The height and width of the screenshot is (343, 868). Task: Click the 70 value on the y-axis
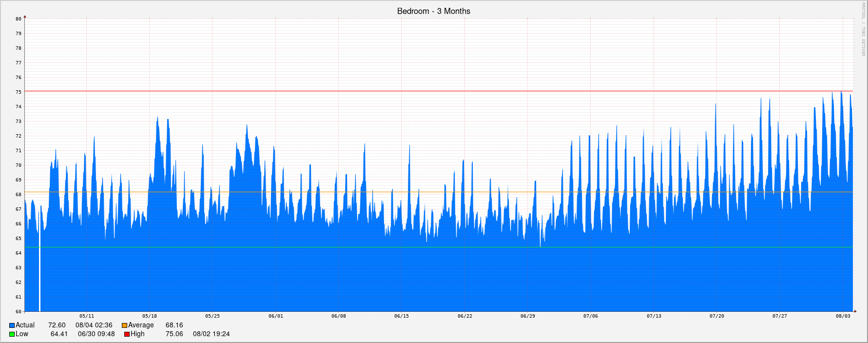click(19, 165)
